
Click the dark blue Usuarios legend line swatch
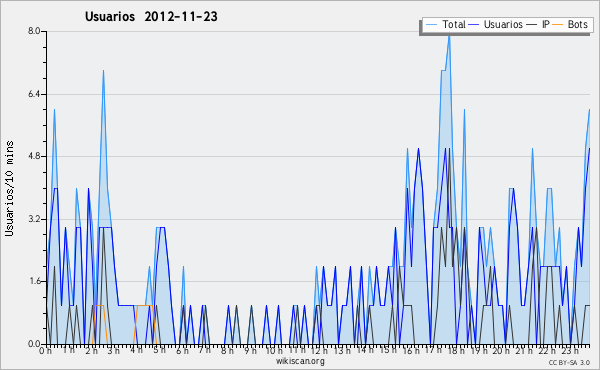coord(474,25)
